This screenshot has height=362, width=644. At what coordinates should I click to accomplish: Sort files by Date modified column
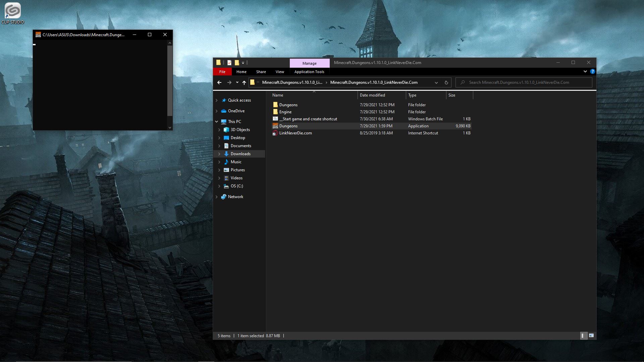(x=372, y=95)
